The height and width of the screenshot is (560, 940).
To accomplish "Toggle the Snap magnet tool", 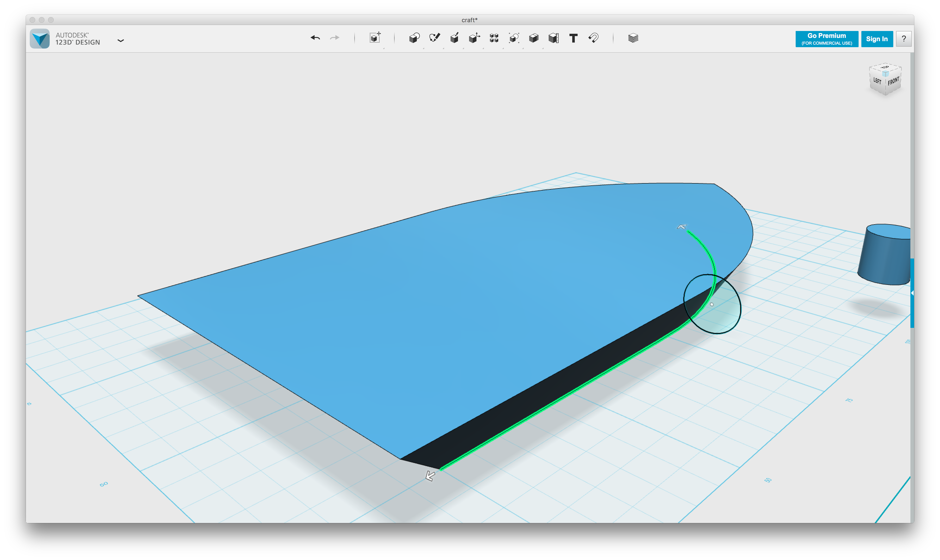I will [593, 38].
